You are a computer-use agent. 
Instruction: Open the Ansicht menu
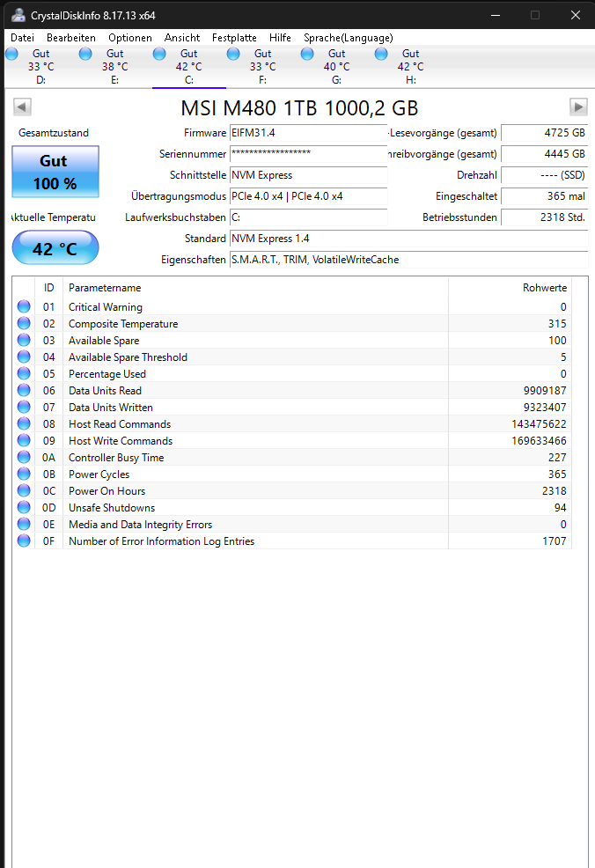click(x=182, y=38)
